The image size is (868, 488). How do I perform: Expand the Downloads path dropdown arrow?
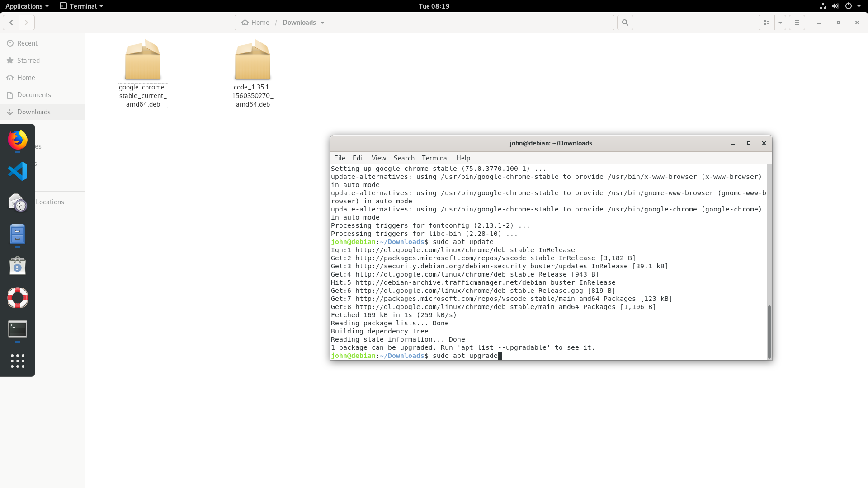coord(322,23)
